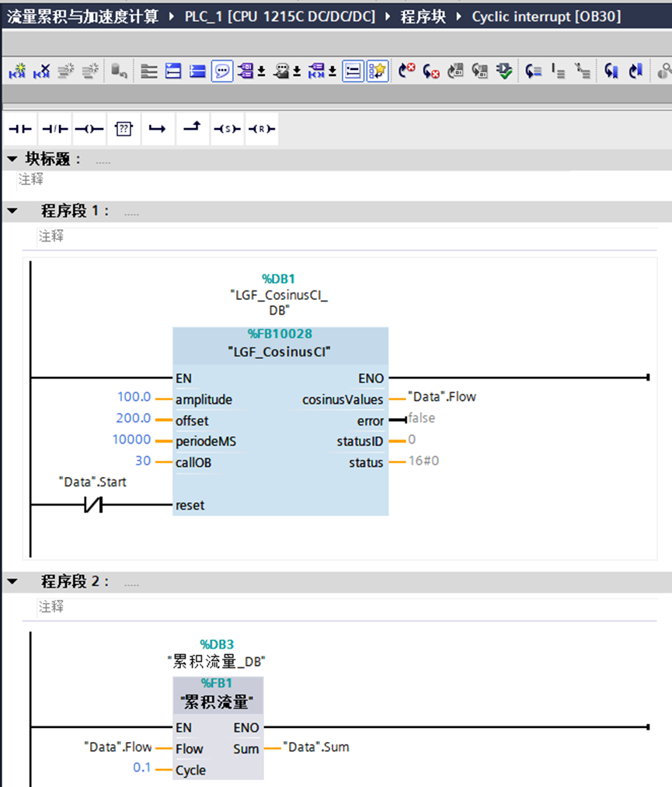The width and height of the screenshot is (672, 787).
Task: Open all networks with toolbar icon
Action: point(173,71)
